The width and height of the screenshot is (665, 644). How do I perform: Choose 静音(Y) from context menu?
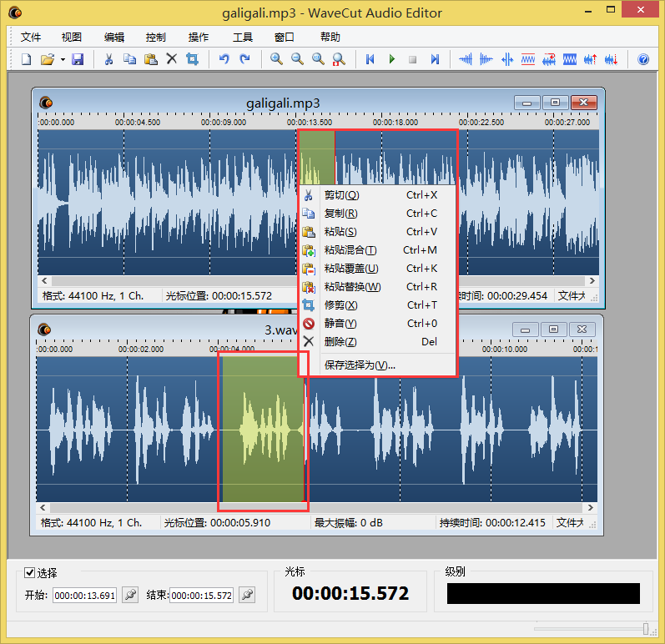[377, 324]
